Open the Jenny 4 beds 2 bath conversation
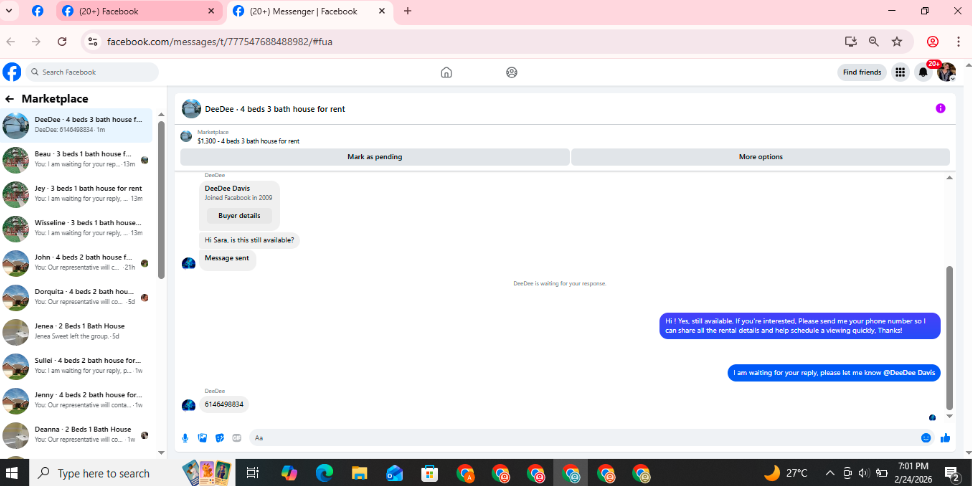The image size is (972, 486). [x=76, y=401]
